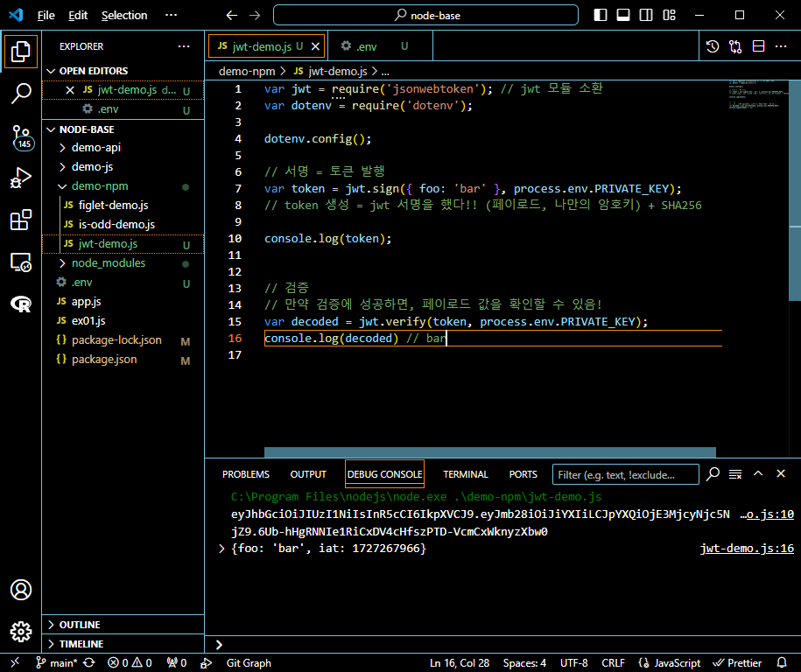Close jwt-demo.js in Open Editors list
Viewport: 801px width, 672px height.
(x=71, y=90)
